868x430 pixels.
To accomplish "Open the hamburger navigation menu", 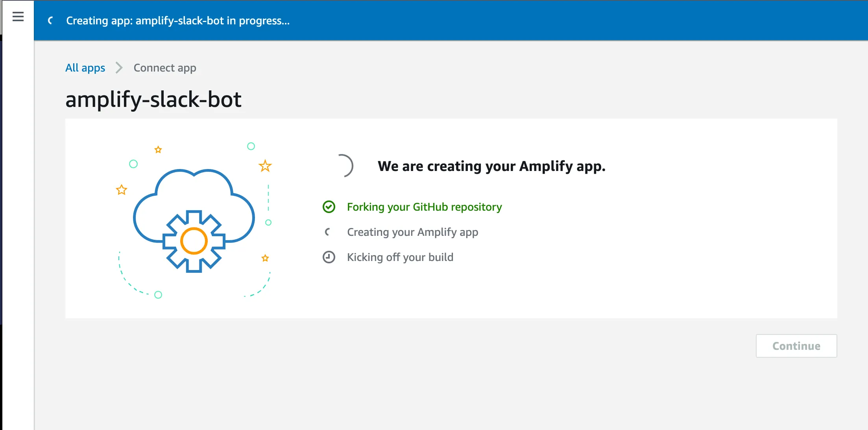I will click(18, 17).
